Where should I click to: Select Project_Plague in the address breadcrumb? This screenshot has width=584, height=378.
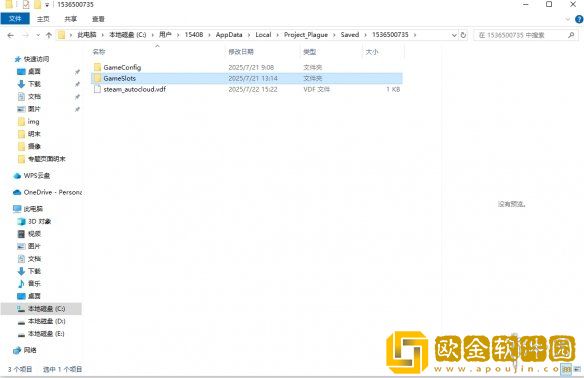click(306, 35)
